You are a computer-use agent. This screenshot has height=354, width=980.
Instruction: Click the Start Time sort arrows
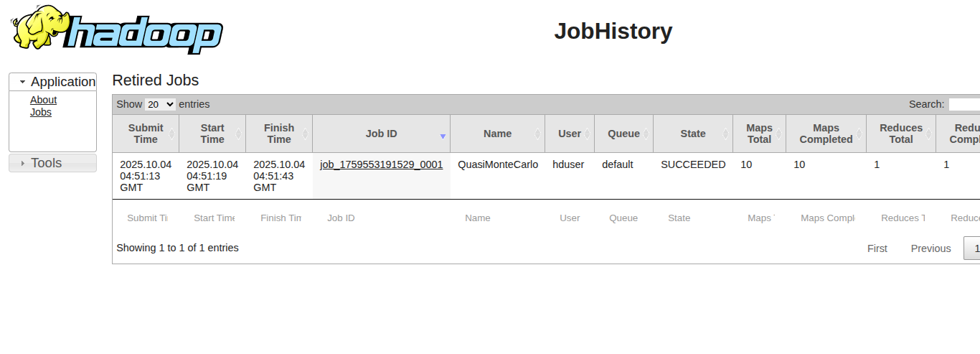pyautogui.click(x=238, y=134)
